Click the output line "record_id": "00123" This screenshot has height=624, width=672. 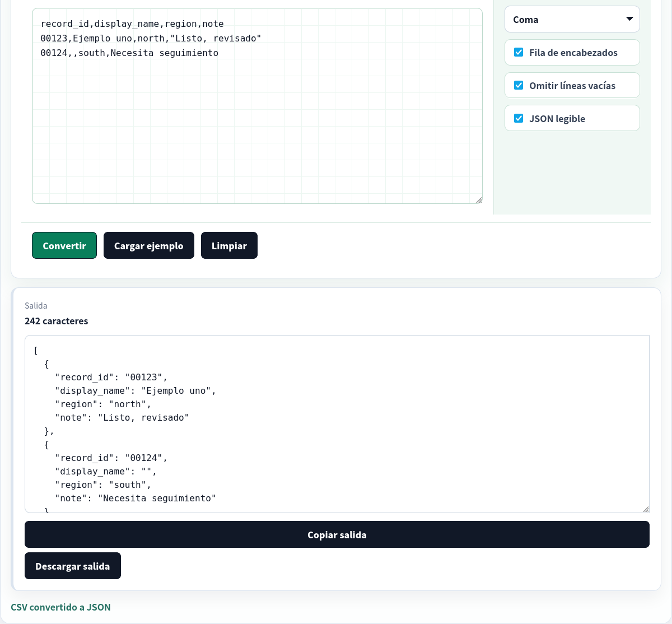coord(111,378)
